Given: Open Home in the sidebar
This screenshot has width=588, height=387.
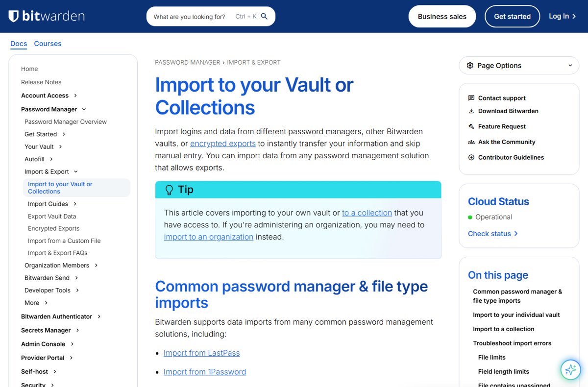Looking at the screenshot, I should point(29,69).
